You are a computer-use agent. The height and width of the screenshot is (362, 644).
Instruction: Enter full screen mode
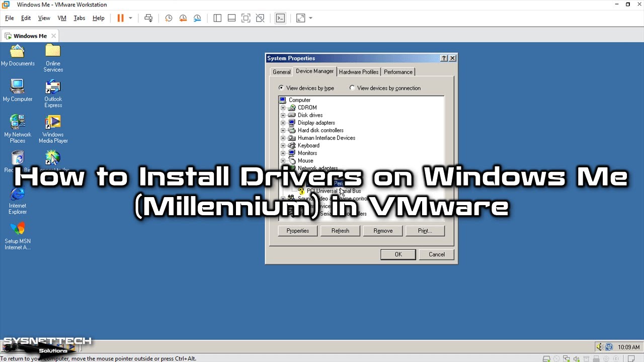246,18
